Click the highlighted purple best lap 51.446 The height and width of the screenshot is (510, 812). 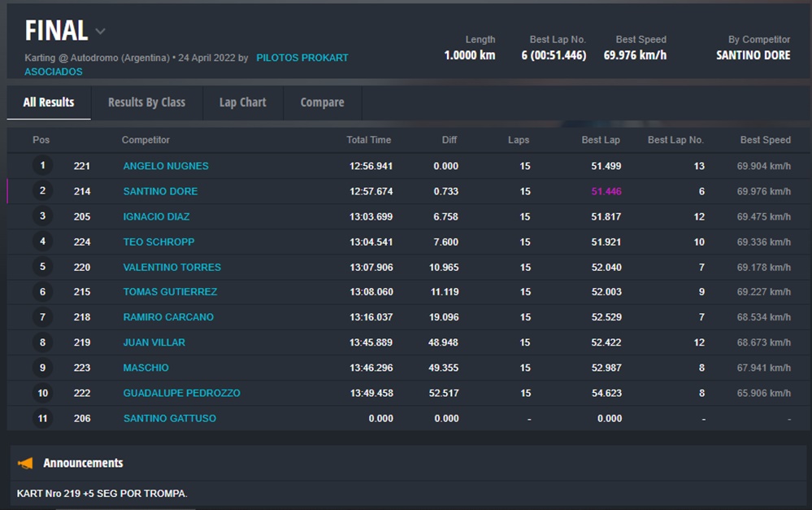tap(606, 191)
